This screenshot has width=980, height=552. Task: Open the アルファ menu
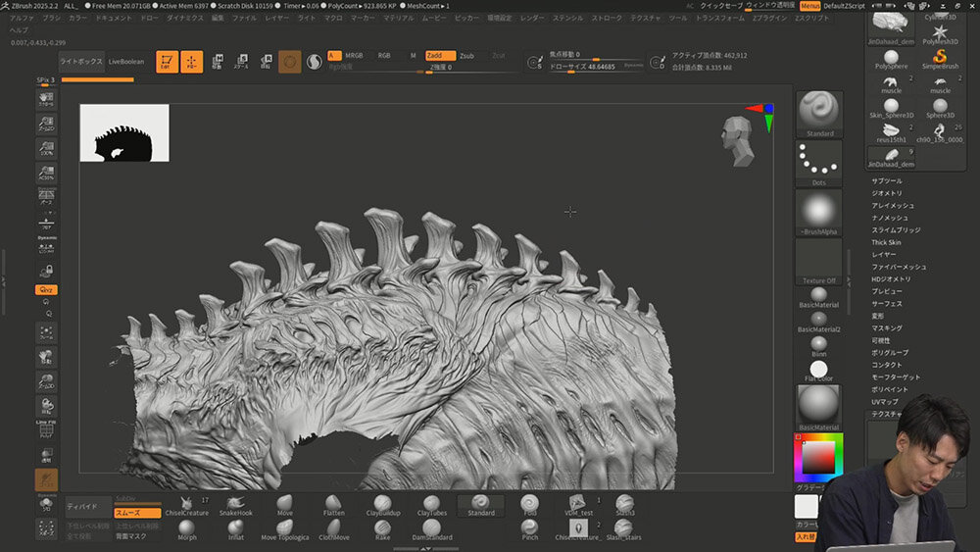point(23,18)
